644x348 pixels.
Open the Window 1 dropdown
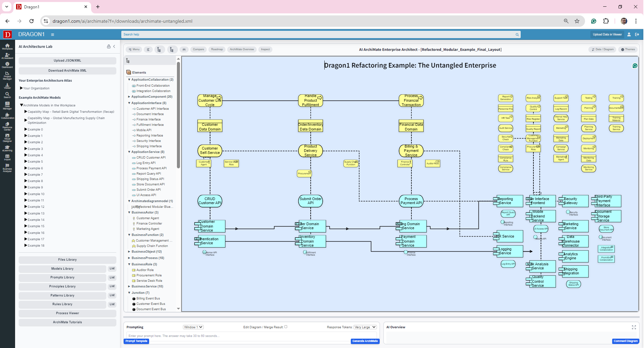click(193, 327)
